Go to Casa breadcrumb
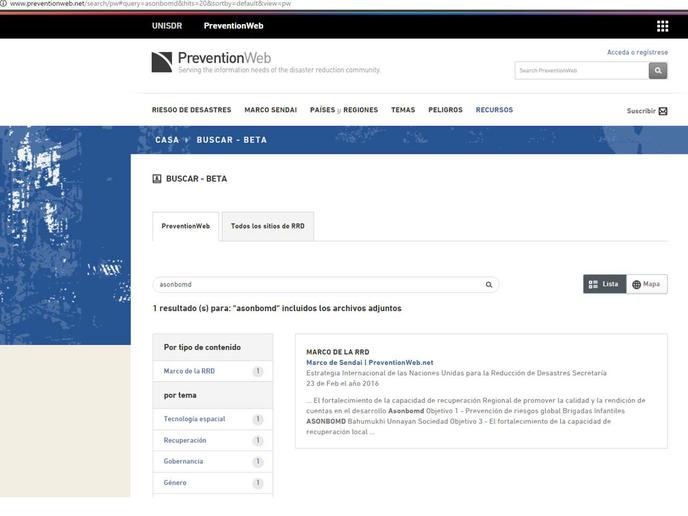The image size is (688, 516). 167,140
